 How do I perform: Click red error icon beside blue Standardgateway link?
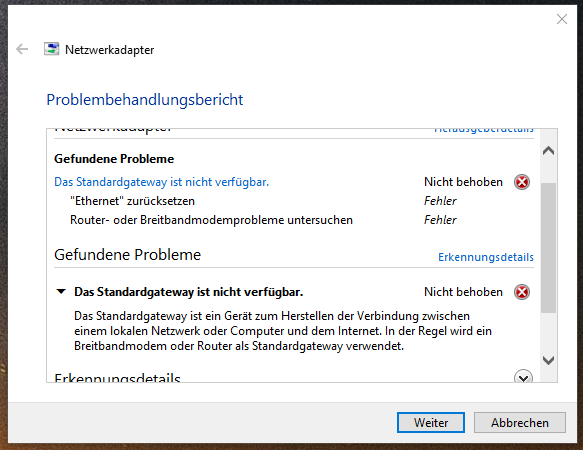click(x=522, y=182)
